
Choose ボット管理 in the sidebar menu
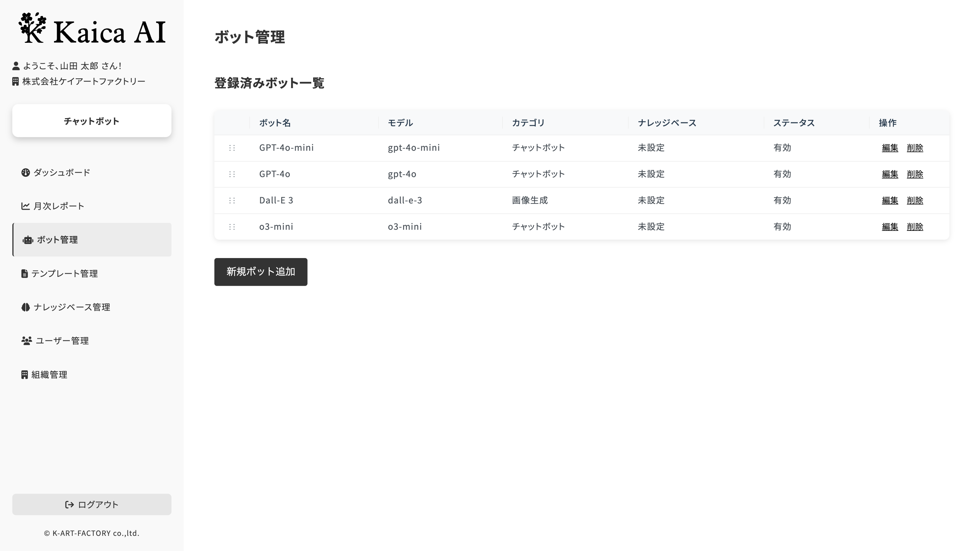[x=57, y=240]
